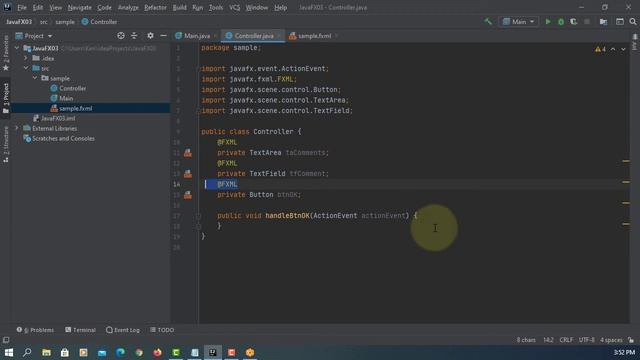Image resolution: width=640 pixels, height=360 pixels.
Task: Go to next highlighted error arrow
Action: coord(623,49)
